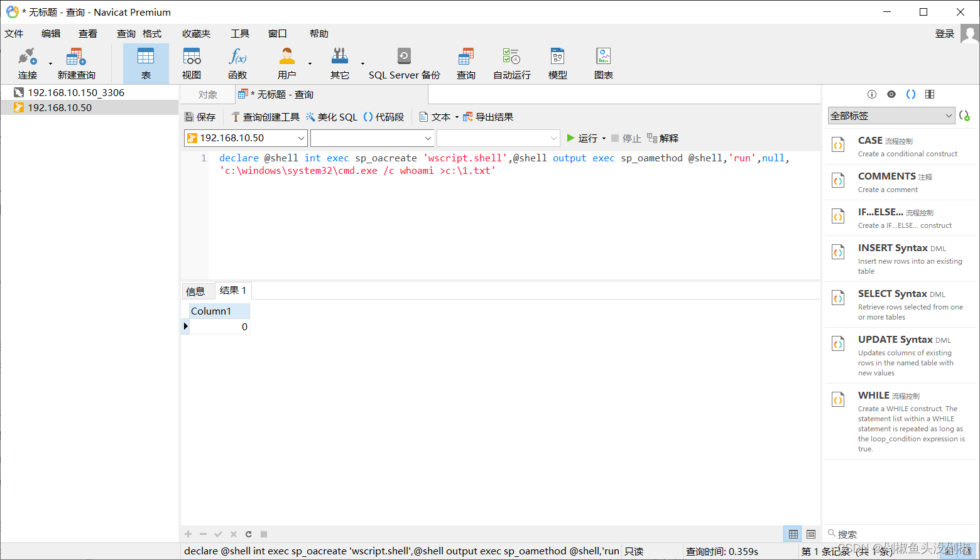Open the database selection dropdown
The width and height of the screenshot is (980, 560).
(x=372, y=138)
